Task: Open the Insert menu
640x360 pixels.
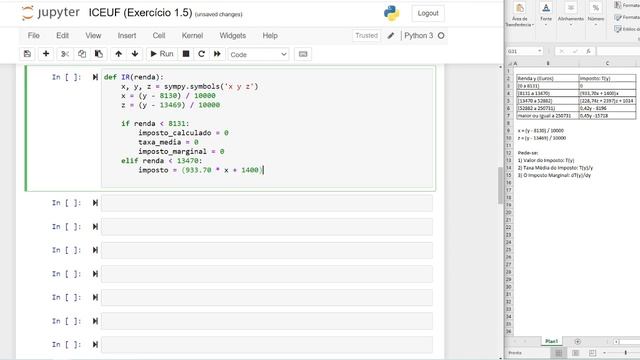Action: 127,36
